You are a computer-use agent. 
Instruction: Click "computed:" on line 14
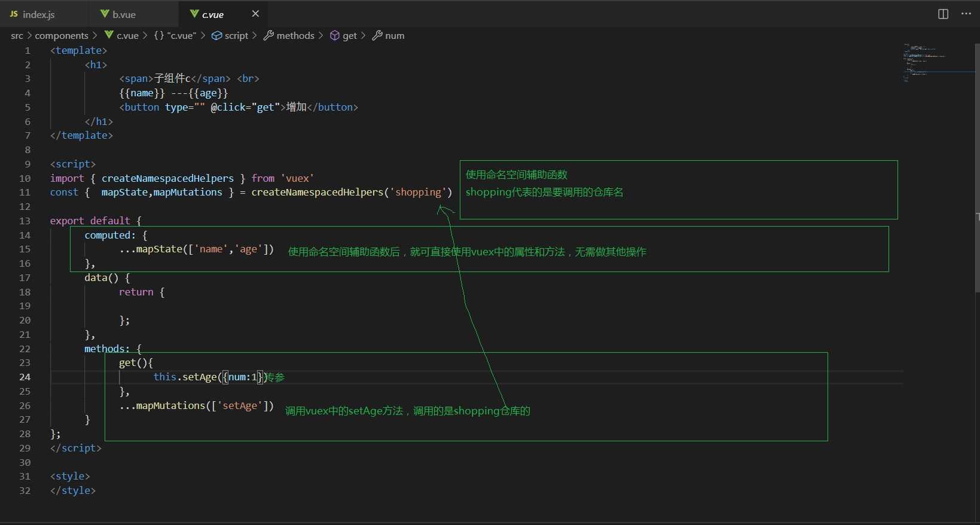point(110,235)
